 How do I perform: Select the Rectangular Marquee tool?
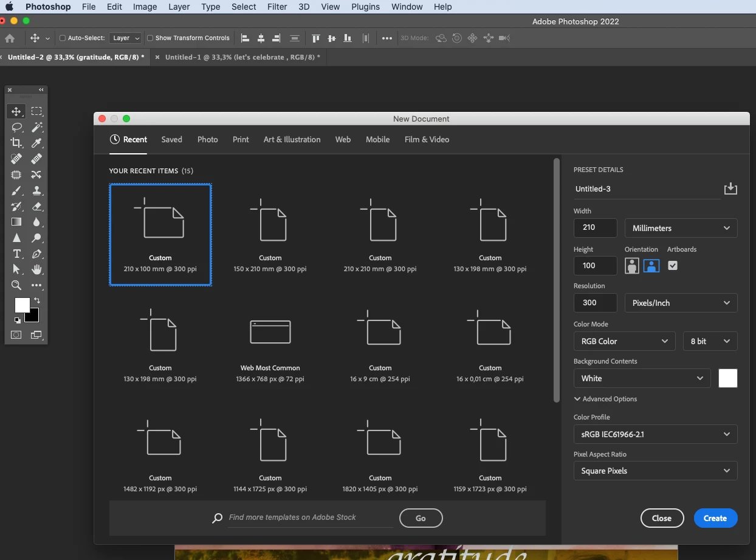coord(36,111)
